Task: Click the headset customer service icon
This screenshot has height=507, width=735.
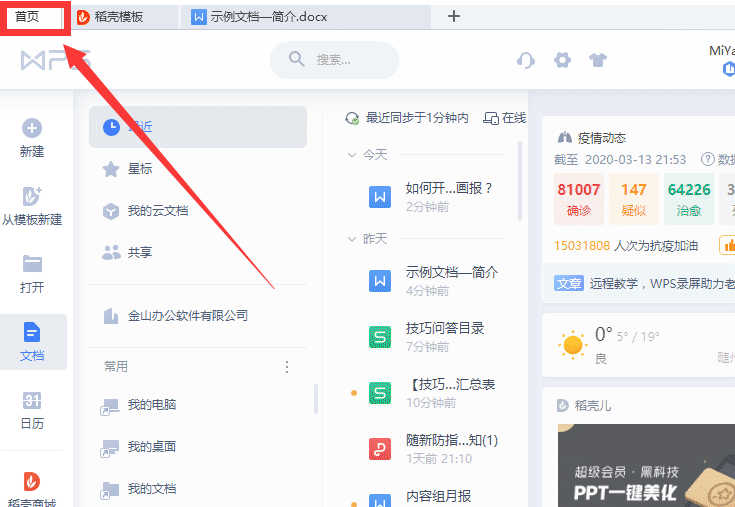Action: tap(526, 60)
